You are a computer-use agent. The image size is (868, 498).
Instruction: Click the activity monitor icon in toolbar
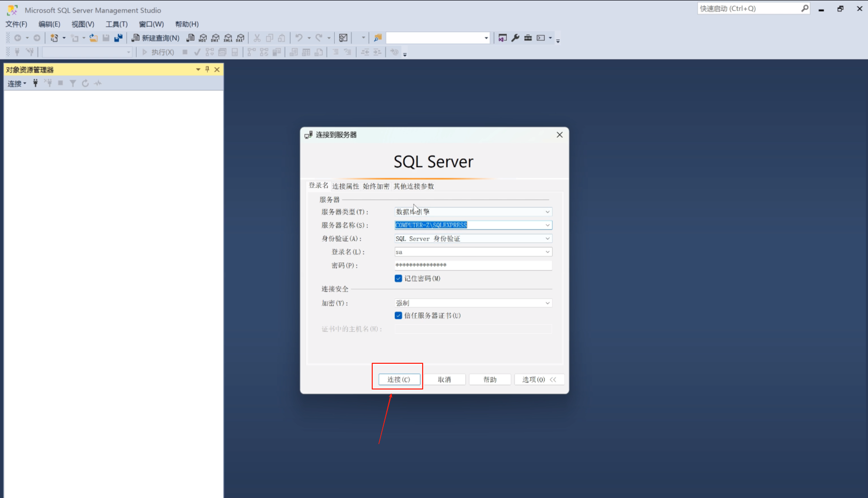coord(343,38)
